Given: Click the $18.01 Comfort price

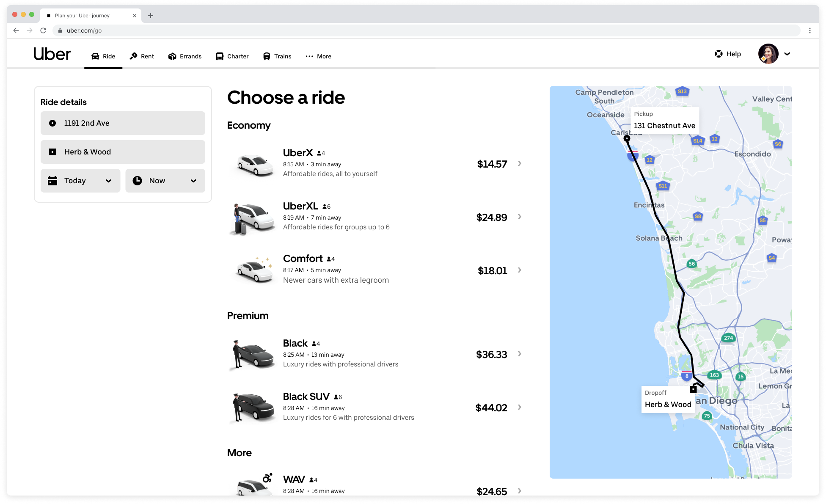Looking at the screenshot, I should pos(493,271).
